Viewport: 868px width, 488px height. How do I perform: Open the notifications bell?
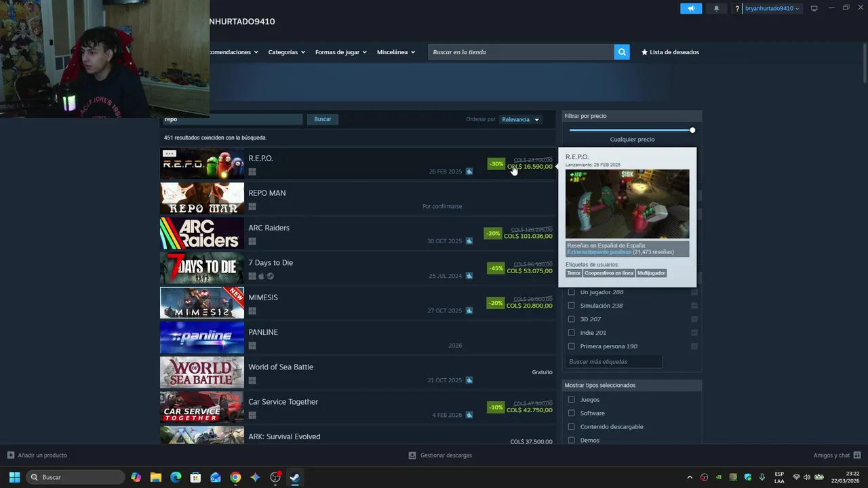pyautogui.click(x=717, y=9)
